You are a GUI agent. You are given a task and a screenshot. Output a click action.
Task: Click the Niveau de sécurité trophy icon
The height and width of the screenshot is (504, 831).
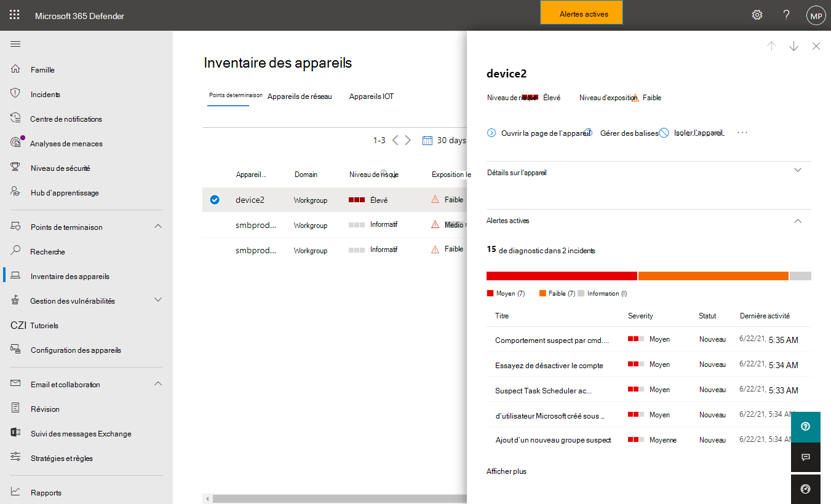[16, 168]
